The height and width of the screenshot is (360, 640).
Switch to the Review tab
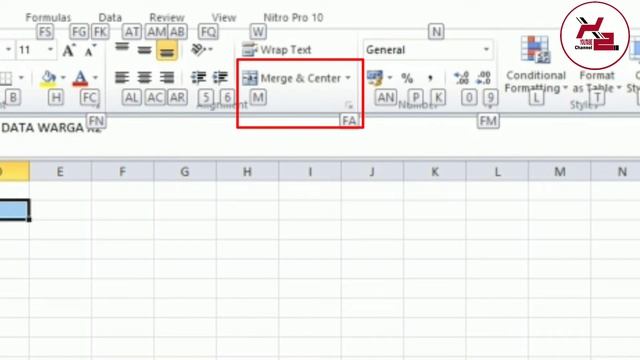click(167, 18)
